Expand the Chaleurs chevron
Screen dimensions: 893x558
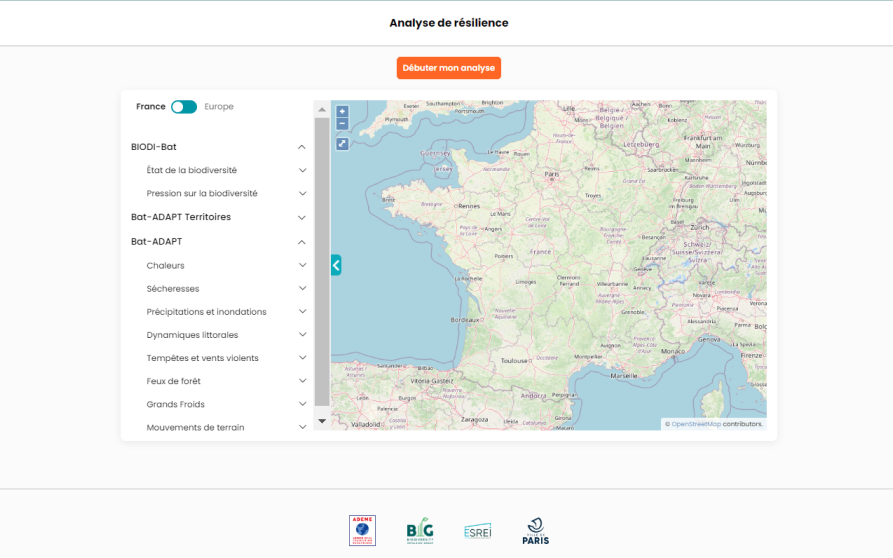click(x=302, y=265)
